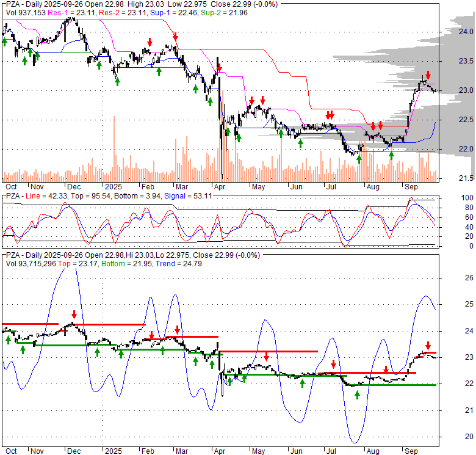Click the 'Dec' label on lower chart's time axis
Viewport: 476px width, 455px height.
click(x=74, y=451)
